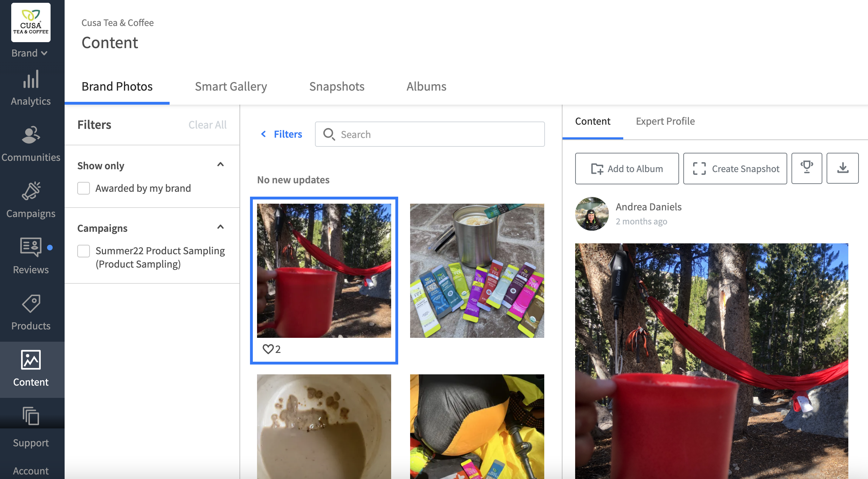The width and height of the screenshot is (868, 479).
Task: Click into the Search input field
Action: pyautogui.click(x=430, y=134)
